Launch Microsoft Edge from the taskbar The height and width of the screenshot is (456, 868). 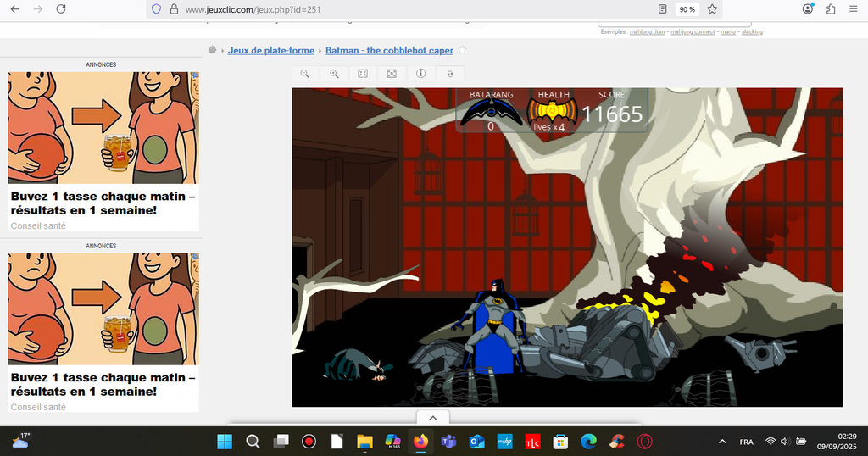(588, 442)
